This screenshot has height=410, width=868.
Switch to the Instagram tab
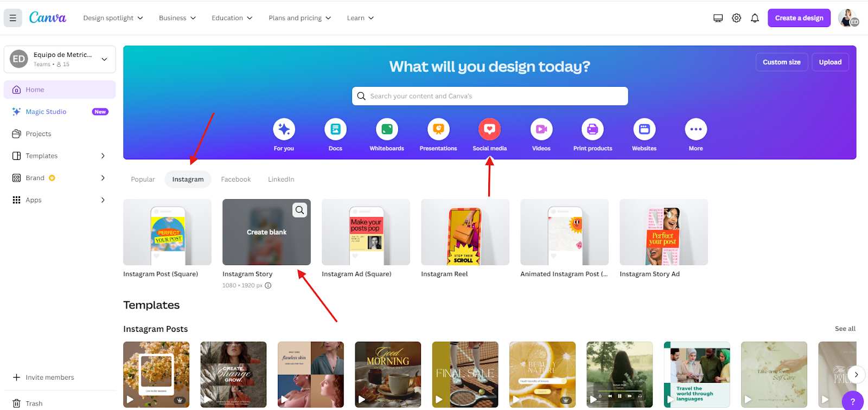coord(188,180)
